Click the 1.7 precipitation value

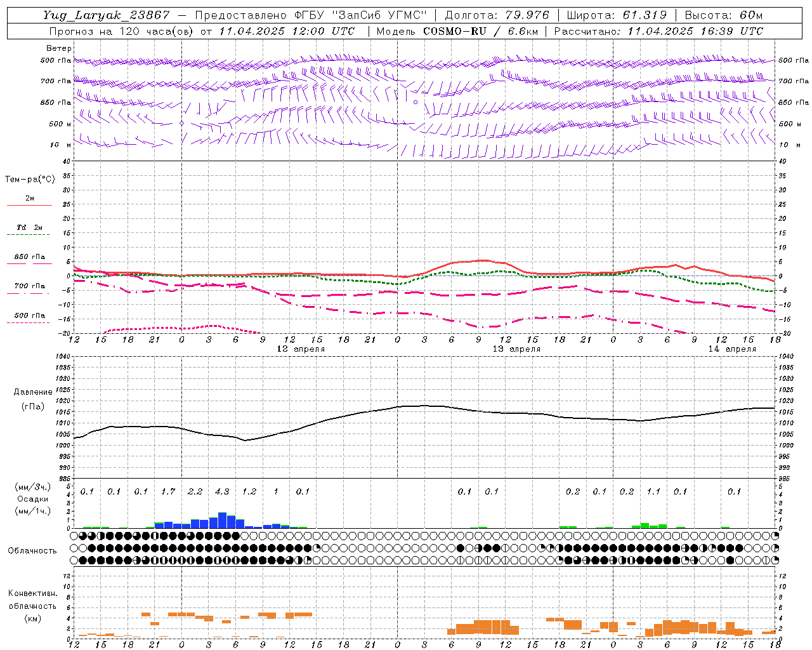coord(168,491)
